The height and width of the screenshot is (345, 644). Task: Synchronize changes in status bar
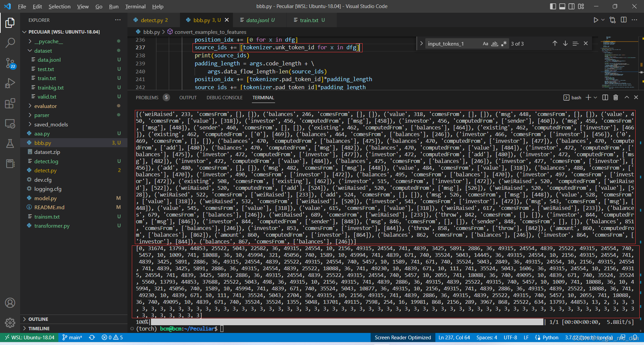(x=92, y=338)
